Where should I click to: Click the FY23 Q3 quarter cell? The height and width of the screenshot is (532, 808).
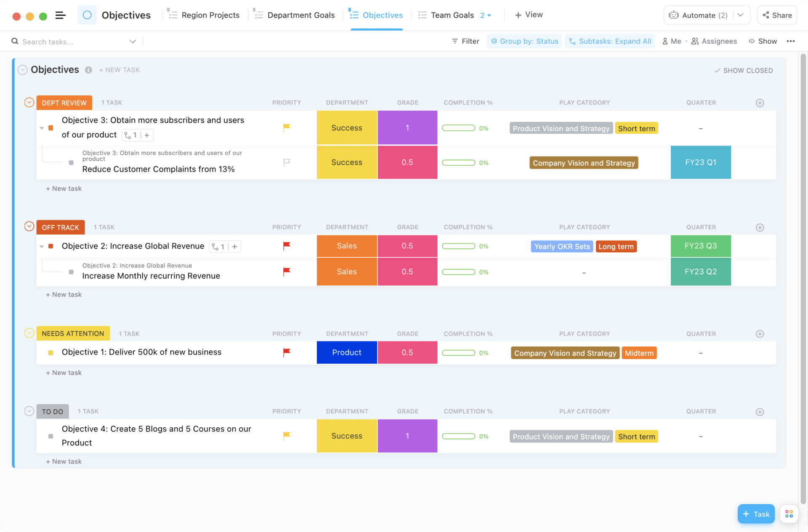coord(700,246)
